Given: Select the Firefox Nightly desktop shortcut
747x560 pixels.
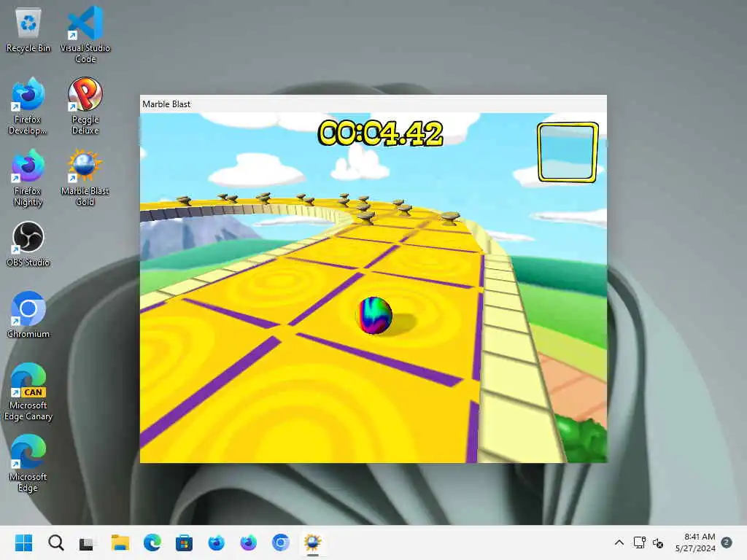Looking at the screenshot, I should point(28,177).
